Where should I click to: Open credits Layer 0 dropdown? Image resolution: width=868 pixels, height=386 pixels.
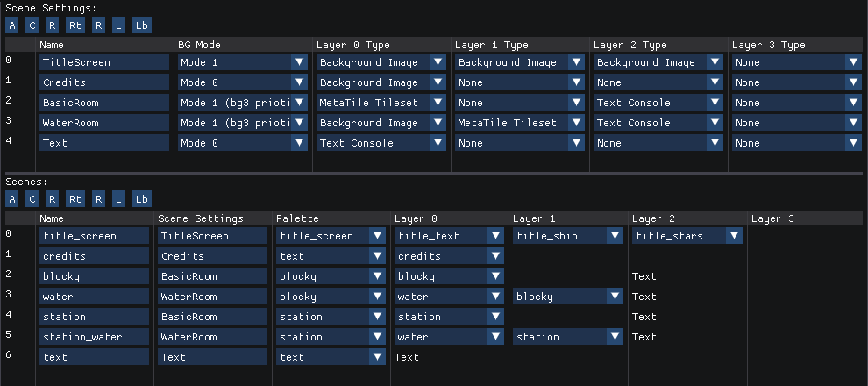coord(449,256)
